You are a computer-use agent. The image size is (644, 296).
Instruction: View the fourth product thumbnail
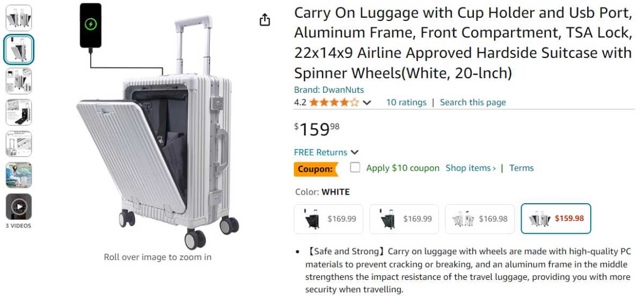[19, 112]
